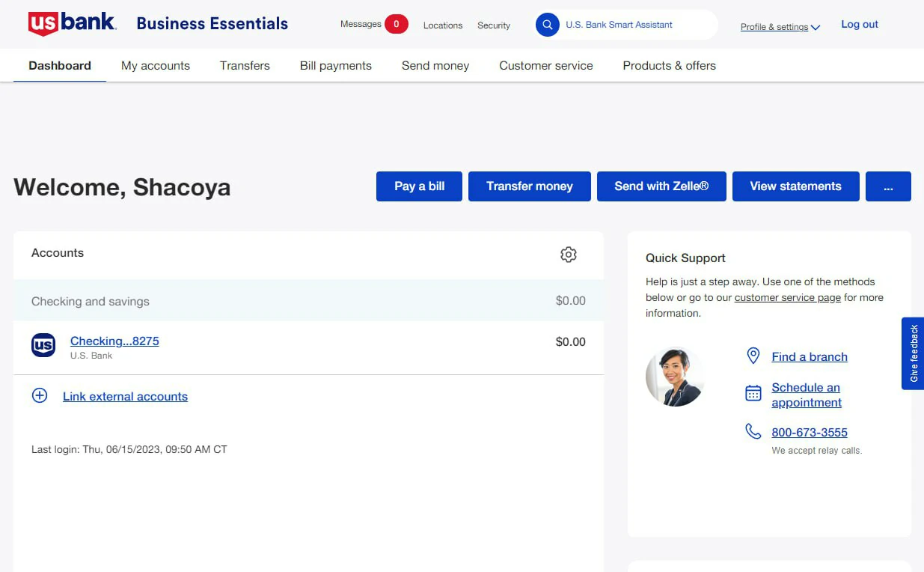Screen dimensions: 924x572
Task: Click Link external accounts
Action: coord(125,397)
